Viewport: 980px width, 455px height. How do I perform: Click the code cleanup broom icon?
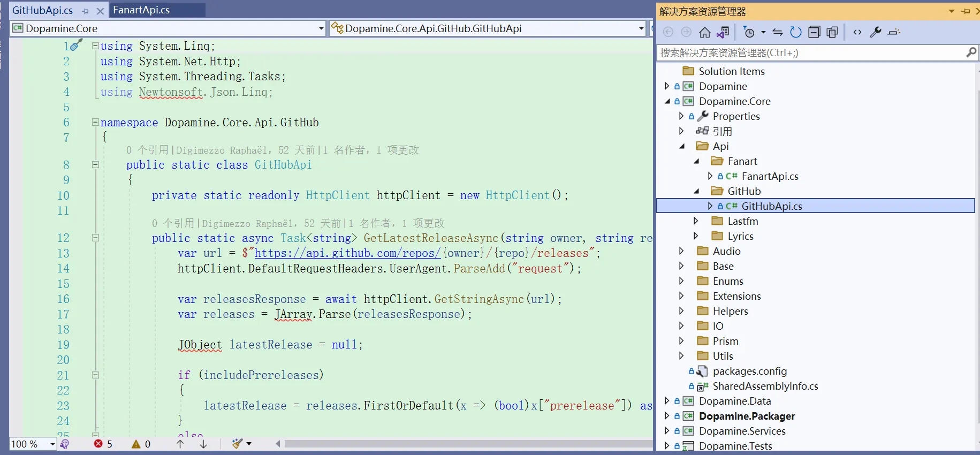tap(237, 444)
